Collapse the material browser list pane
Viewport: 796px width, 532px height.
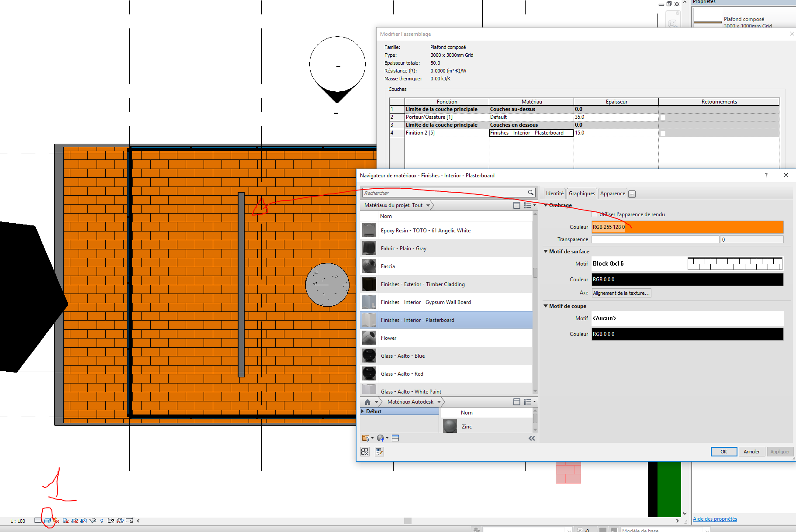pos(532,438)
